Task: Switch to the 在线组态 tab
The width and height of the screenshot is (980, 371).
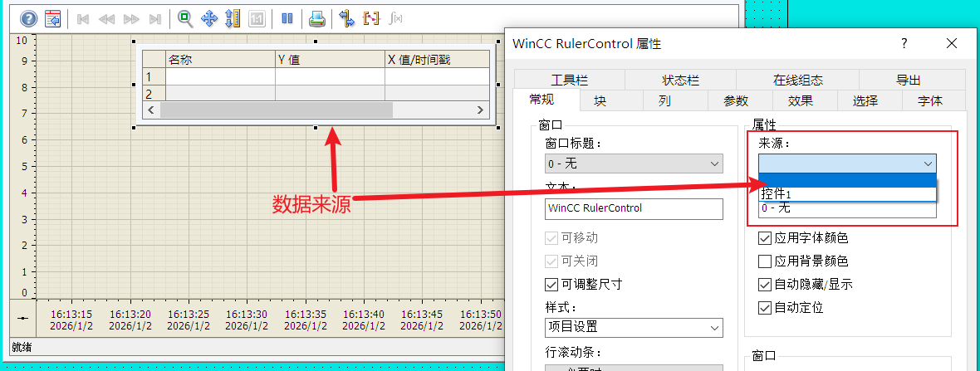Action: point(797,81)
